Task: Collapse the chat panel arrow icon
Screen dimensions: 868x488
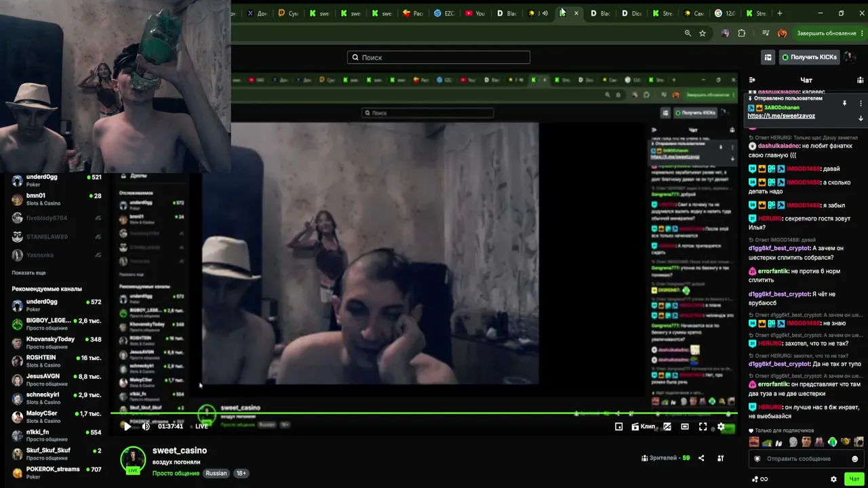Action: (752, 80)
